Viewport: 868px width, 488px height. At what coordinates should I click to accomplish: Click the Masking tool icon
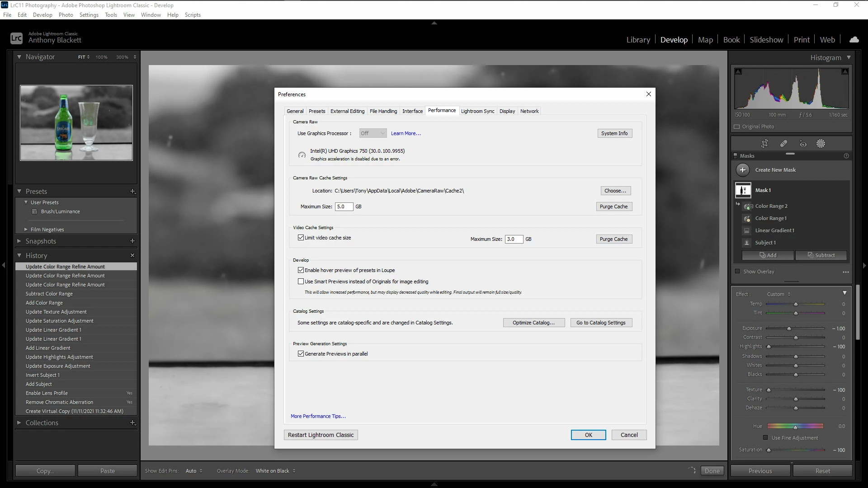(x=821, y=144)
